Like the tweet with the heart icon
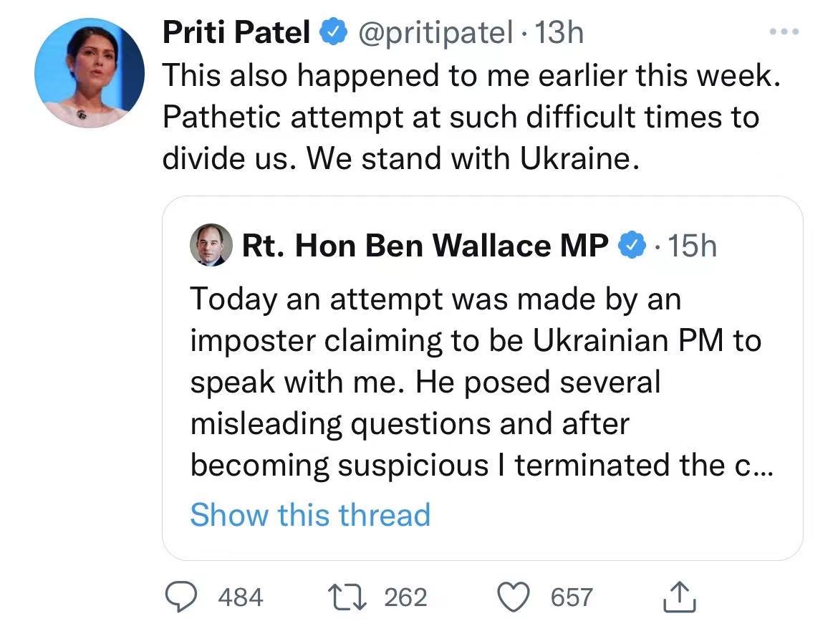This screenshot has height=644, width=838. pyautogui.click(x=511, y=596)
